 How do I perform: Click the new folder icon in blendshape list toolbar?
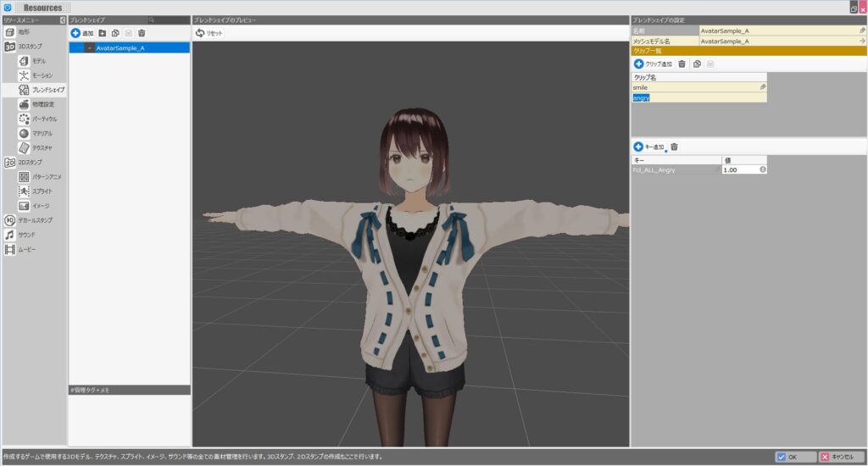(103, 33)
